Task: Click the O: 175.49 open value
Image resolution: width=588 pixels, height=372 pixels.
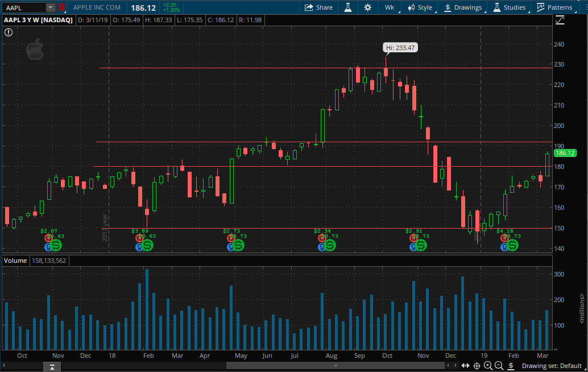Action: 126,20
